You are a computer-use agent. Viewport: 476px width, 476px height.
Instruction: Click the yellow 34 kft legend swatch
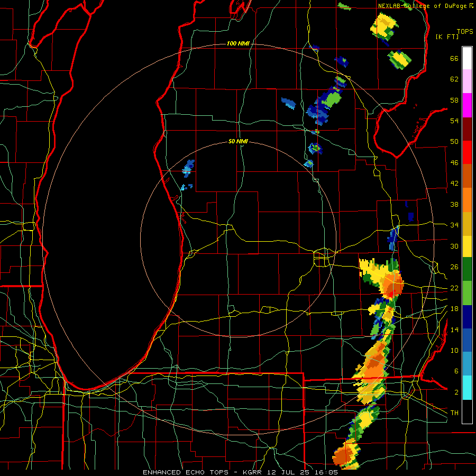pyautogui.click(x=467, y=246)
